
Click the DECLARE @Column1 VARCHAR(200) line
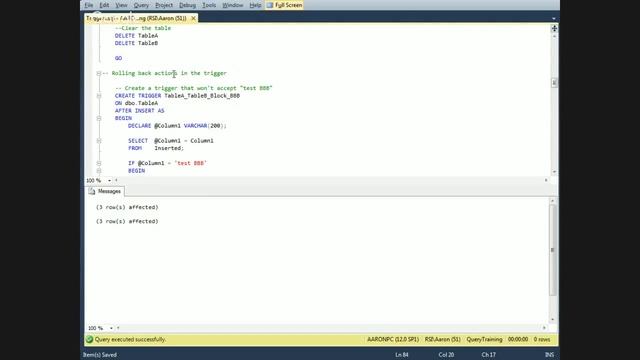click(177, 126)
